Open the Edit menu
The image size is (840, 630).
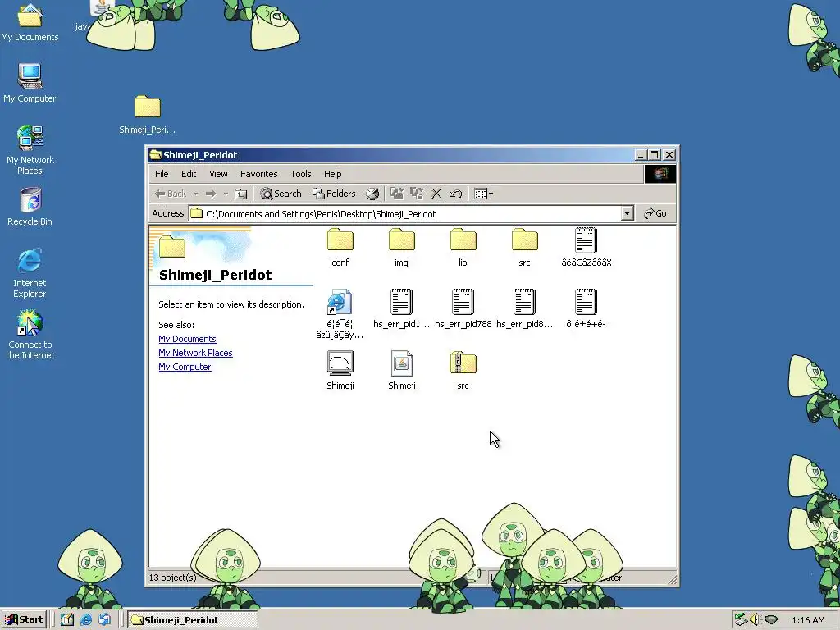click(189, 174)
